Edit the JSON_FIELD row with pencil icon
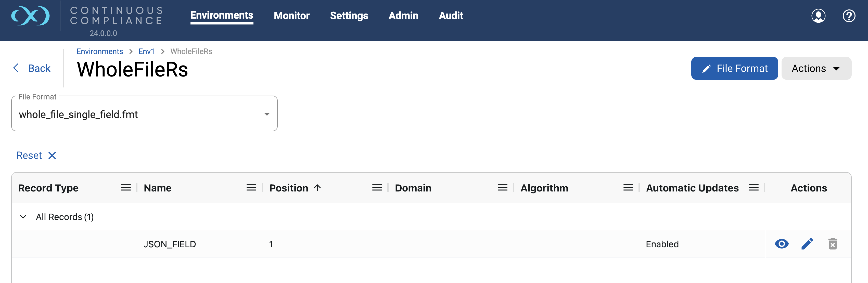 [x=807, y=243]
